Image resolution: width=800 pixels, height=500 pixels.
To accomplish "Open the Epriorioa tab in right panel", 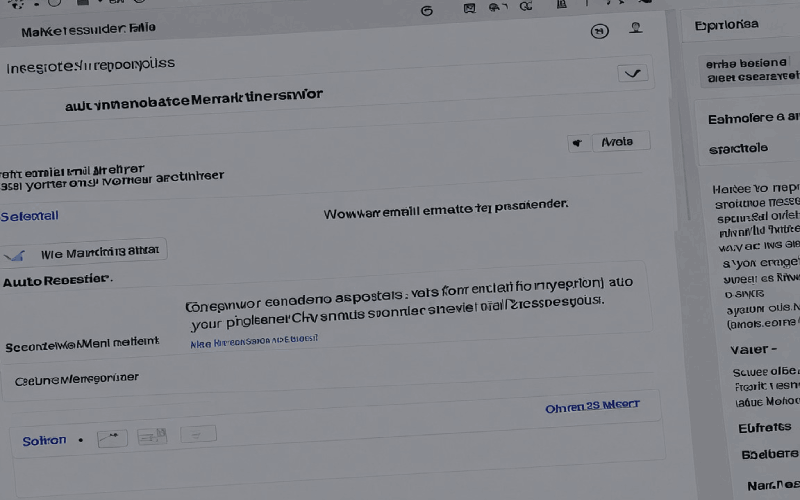I will 726,25.
